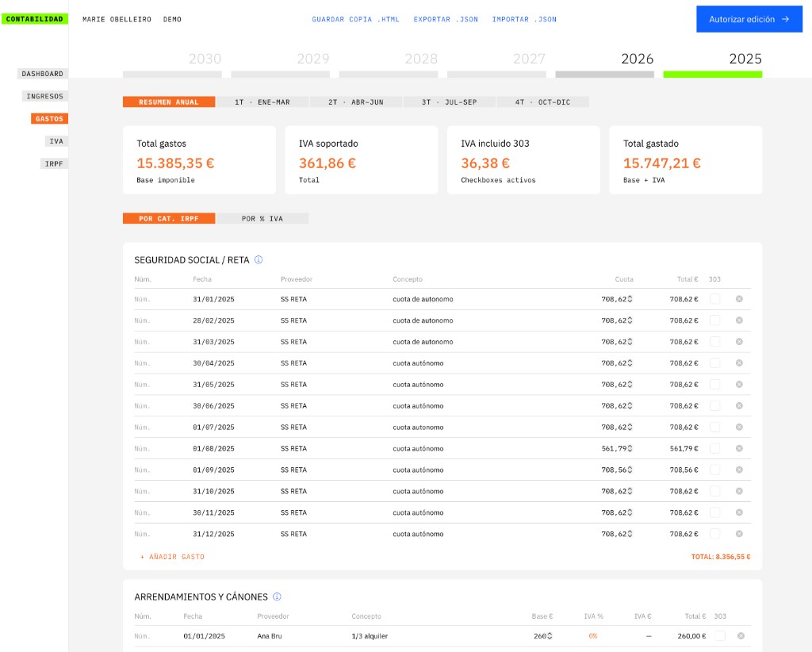The width and height of the screenshot is (812, 652).
Task: Adjust cuota stepper for 30/11/2025 row
Action: click(630, 512)
